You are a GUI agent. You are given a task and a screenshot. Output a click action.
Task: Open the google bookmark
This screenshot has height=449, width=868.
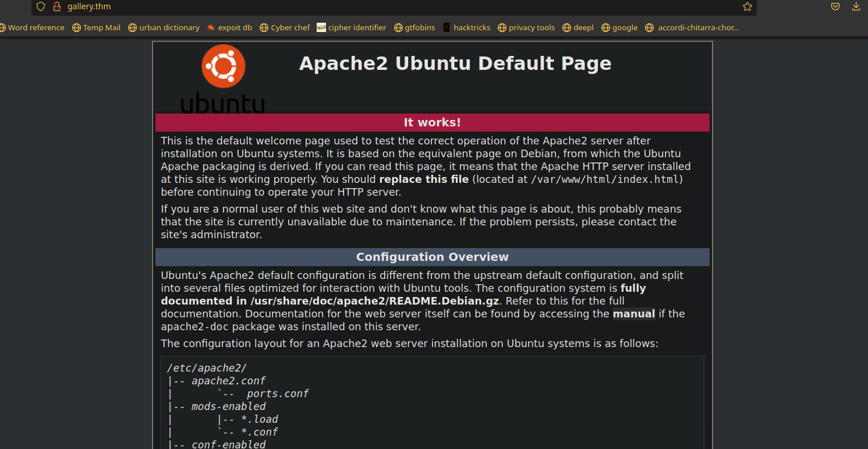(x=619, y=27)
